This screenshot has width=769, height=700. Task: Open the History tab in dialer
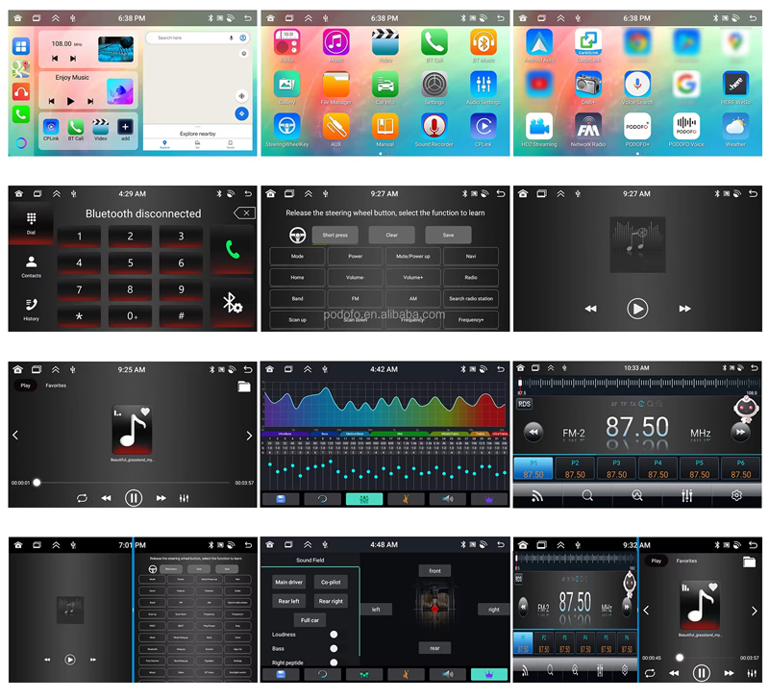click(x=31, y=309)
